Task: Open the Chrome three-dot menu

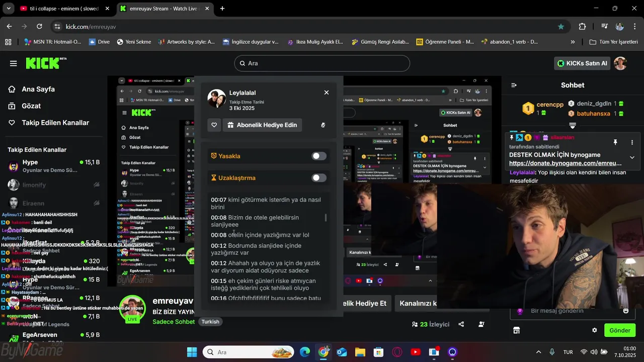Action: tap(635, 27)
